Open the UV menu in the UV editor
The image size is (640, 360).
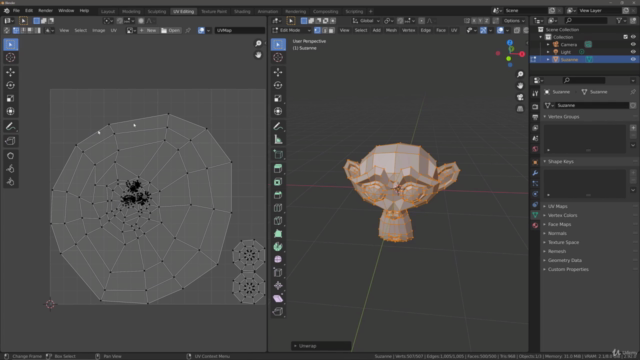pyautogui.click(x=113, y=30)
